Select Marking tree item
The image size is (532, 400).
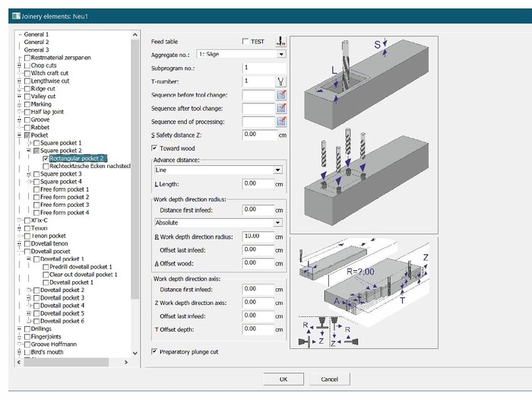[41, 104]
